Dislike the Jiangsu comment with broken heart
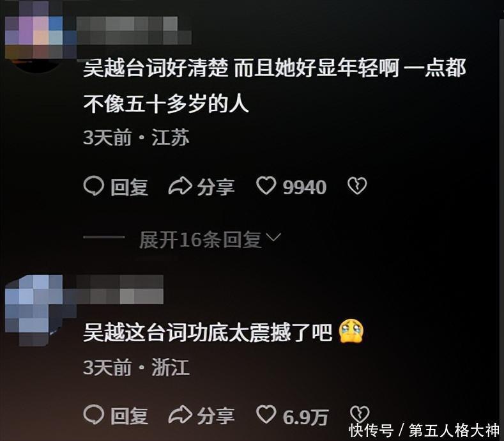The height and width of the screenshot is (441, 504). pyautogui.click(x=357, y=185)
